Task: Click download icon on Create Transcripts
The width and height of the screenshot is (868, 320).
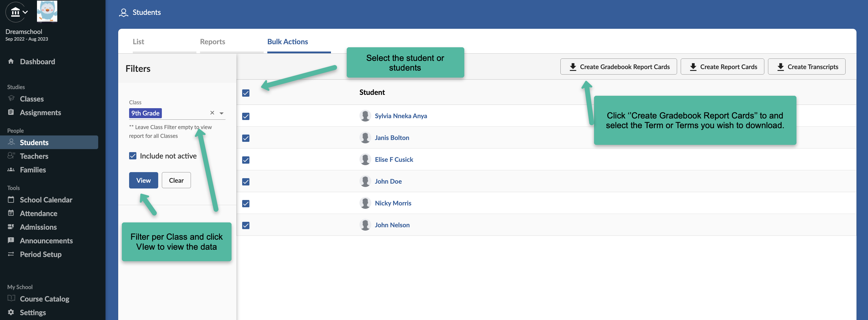Action: coord(780,67)
